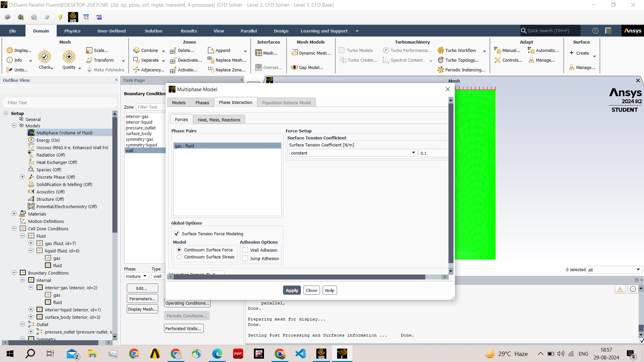Click the mesh Check icon
This screenshot has width=644, height=362.
tap(45, 57)
